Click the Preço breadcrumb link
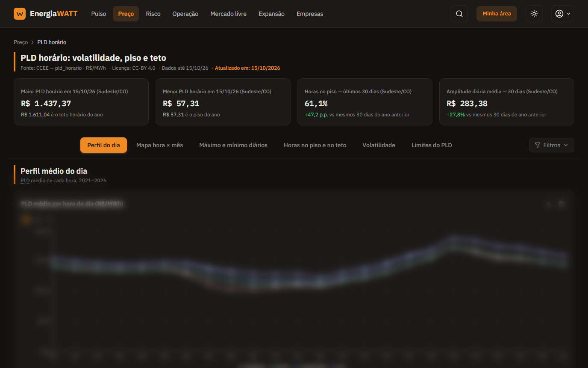Viewport: 588px width, 368px height. tap(21, 42)
